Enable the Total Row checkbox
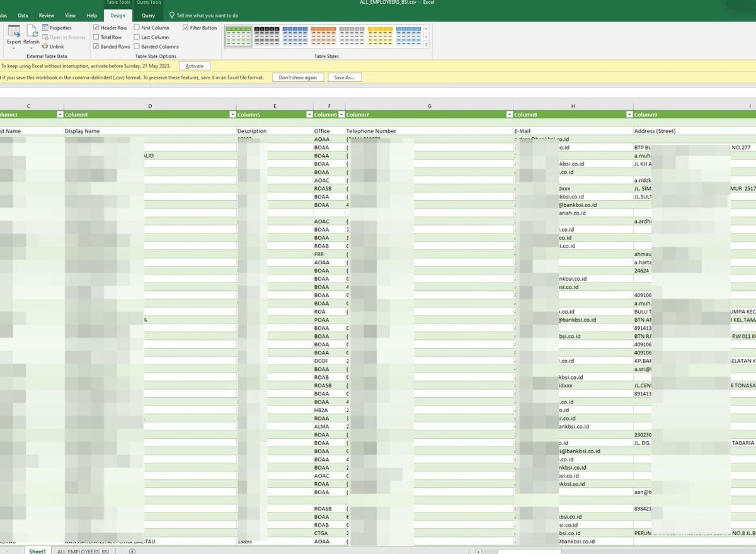The height and width of the screenshot is (554, 756). [96, 37]
